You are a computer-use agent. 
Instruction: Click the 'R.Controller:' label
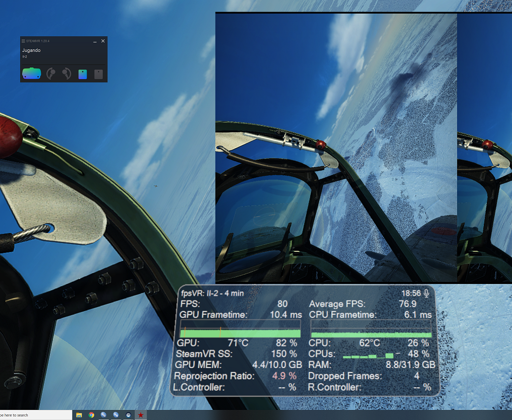pos(335,387)
